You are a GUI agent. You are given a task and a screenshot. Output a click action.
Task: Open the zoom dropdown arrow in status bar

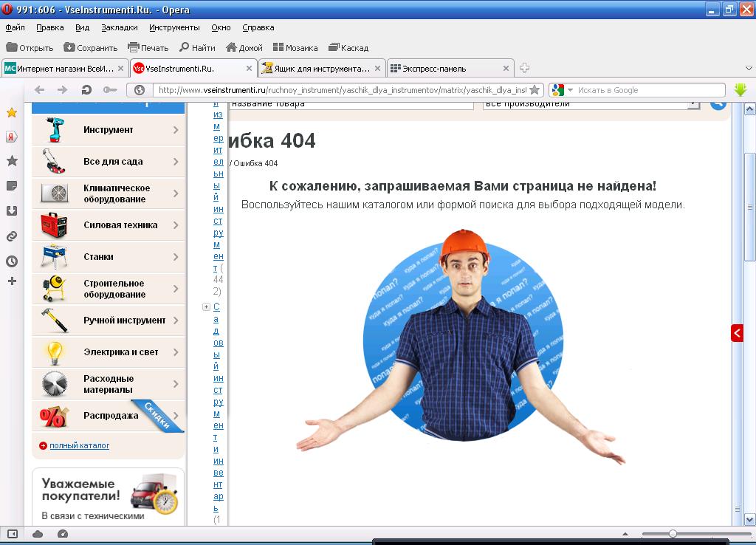[625, 534]
